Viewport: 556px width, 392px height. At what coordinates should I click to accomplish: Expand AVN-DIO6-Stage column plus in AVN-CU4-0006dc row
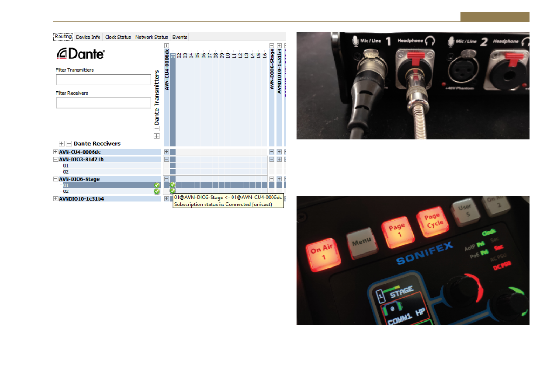click(x=272, y=152)
